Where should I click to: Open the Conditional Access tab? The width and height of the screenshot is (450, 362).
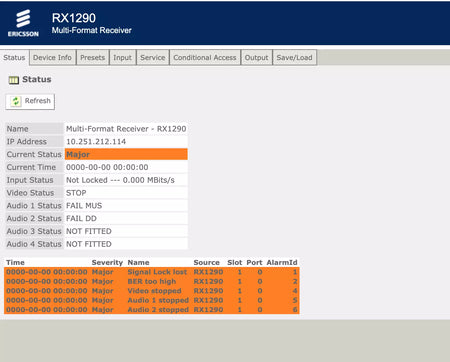point(205,58)
